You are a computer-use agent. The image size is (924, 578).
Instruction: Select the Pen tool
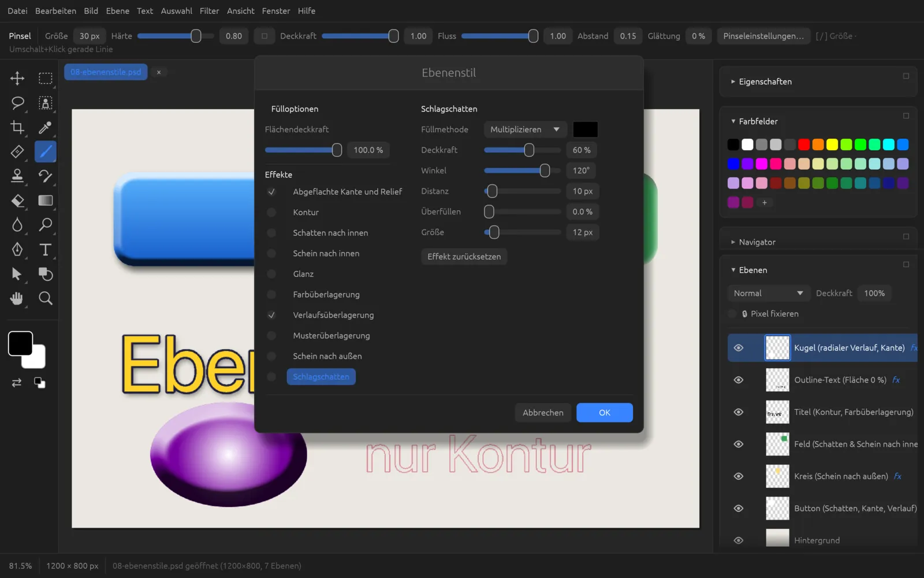click(17, 249)
